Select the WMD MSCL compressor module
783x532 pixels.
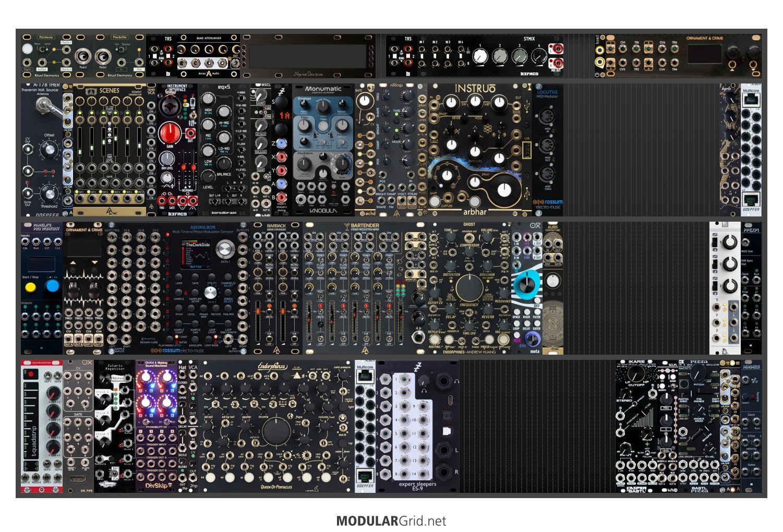click(x=261, y=150)
